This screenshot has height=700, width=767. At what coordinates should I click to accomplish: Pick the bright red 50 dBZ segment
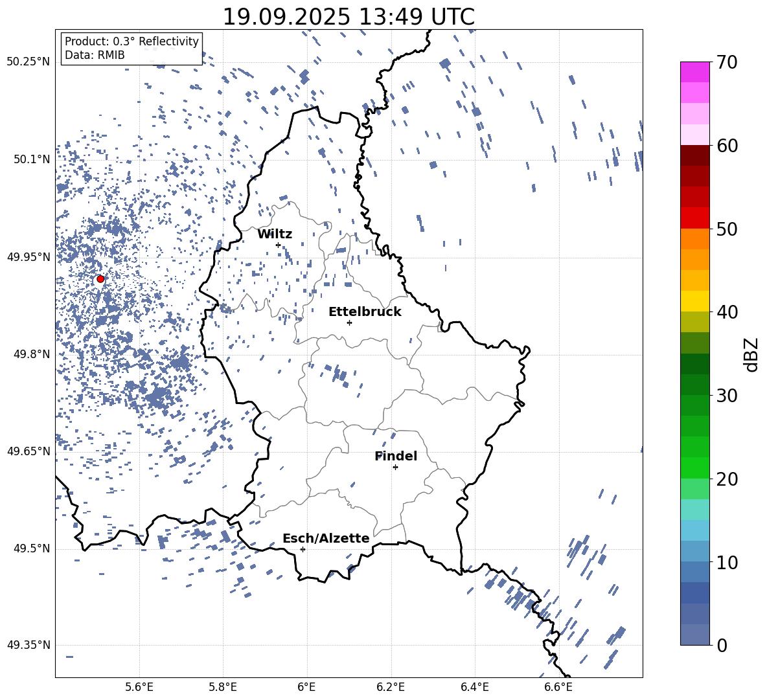click(x=695, y=218)
